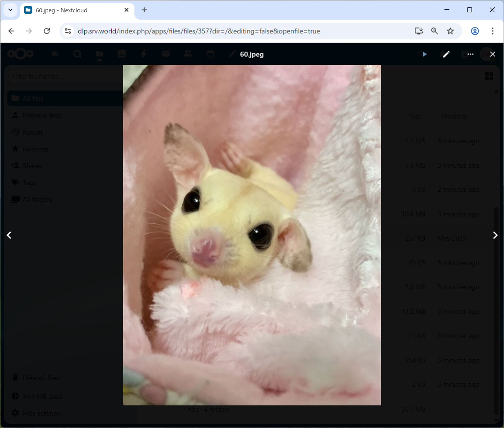Expand the tab search dropdown arrow
This screenshot has height=428, width=504.
pos(10,10)
